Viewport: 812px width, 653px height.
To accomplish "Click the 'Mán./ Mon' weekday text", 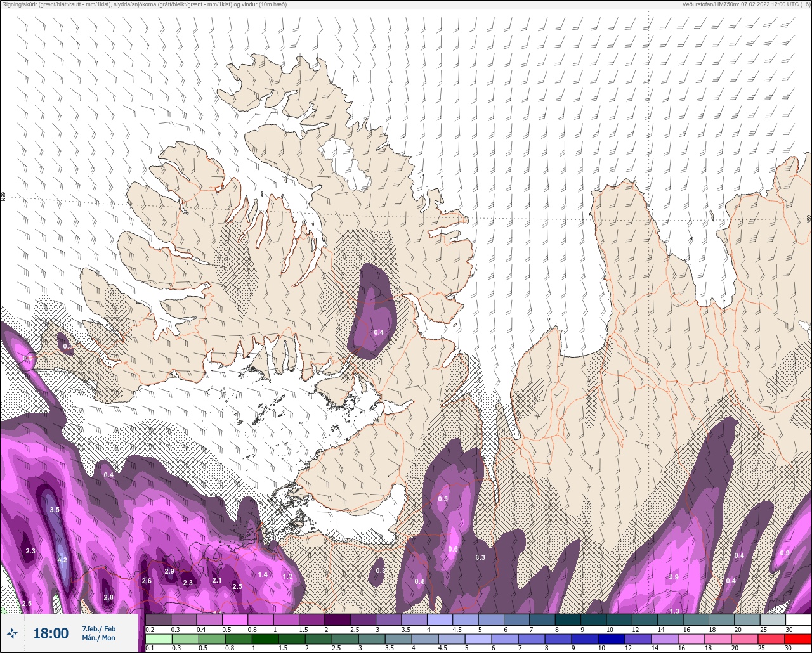I will pos(98,638).
